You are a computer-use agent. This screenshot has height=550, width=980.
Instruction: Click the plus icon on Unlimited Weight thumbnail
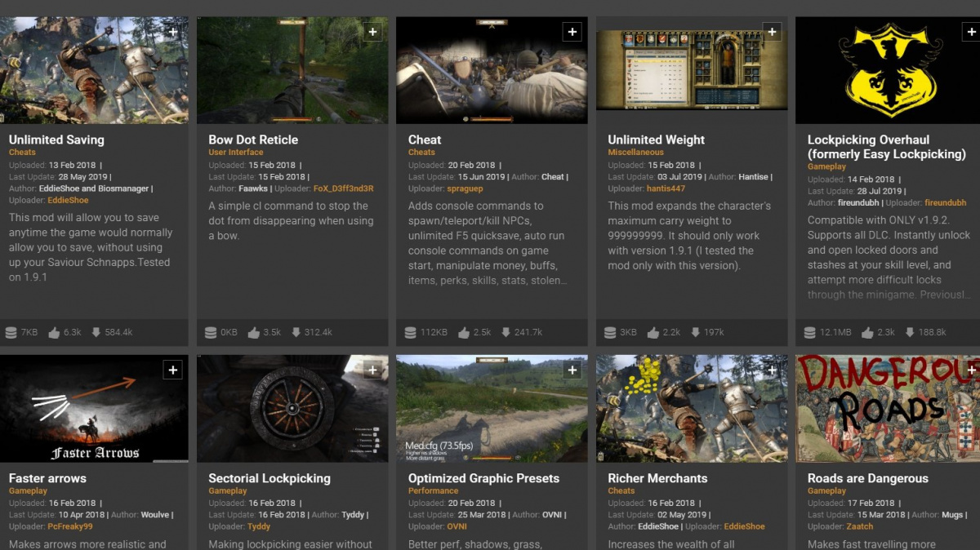click(x=772, y=32)
